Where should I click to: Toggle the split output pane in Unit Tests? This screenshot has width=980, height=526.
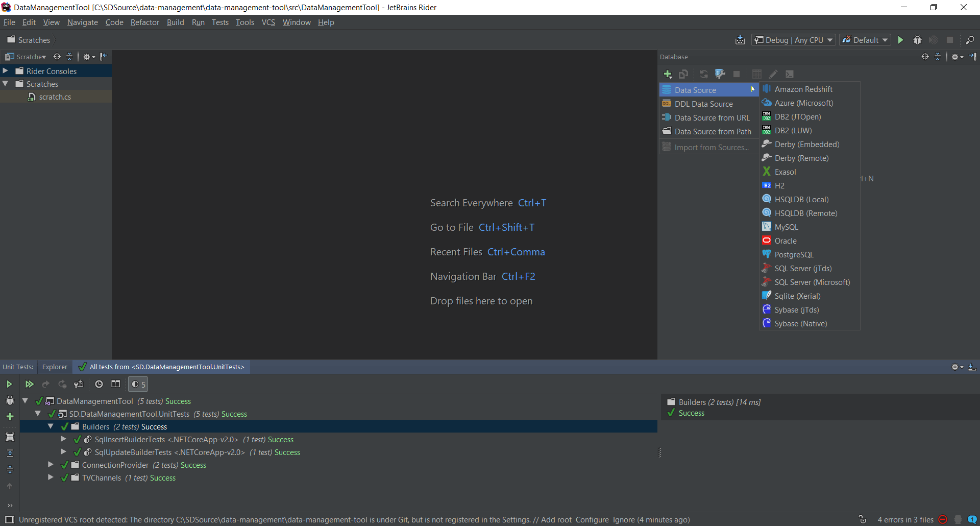coord(115,384)
